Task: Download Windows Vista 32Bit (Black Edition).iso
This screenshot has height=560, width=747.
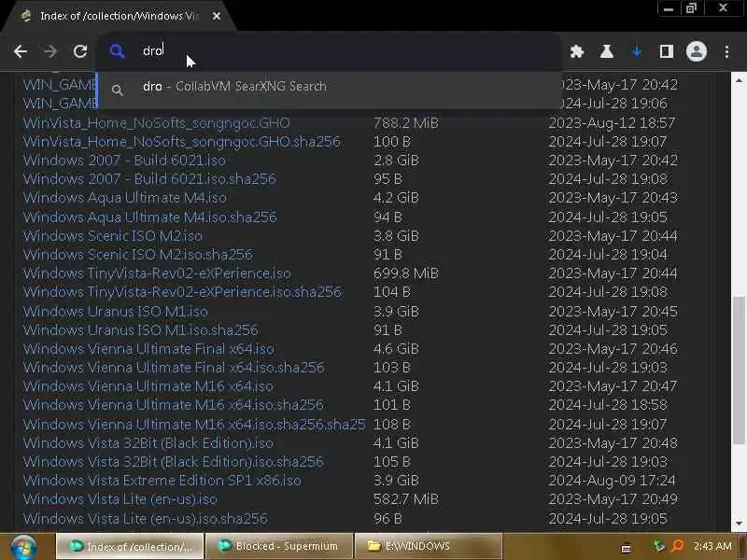Action: tap(148, 442)
